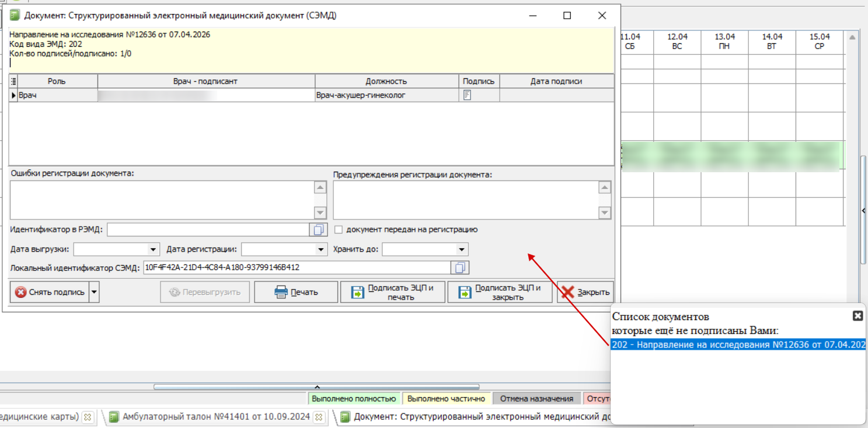Click the grid selector icon in table header
The height and width of the screenshot is (428, 868).
click(x=14, y=82)
